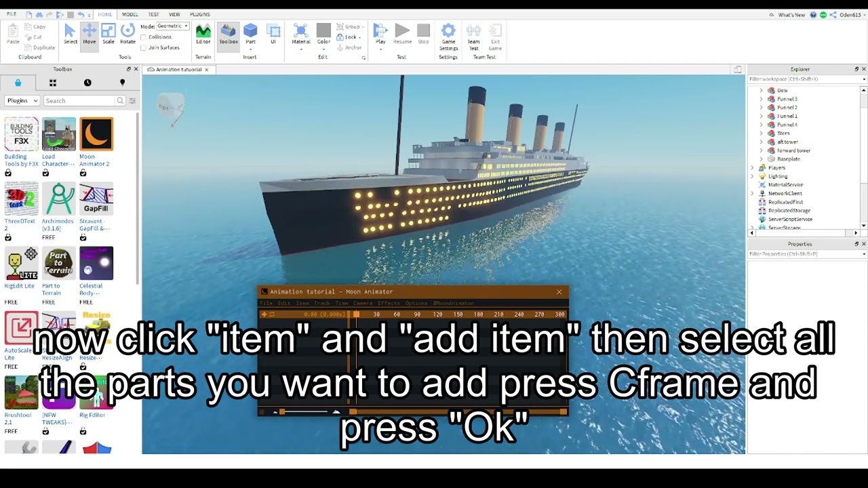Click the Play test button

click(x=380, y=34)
